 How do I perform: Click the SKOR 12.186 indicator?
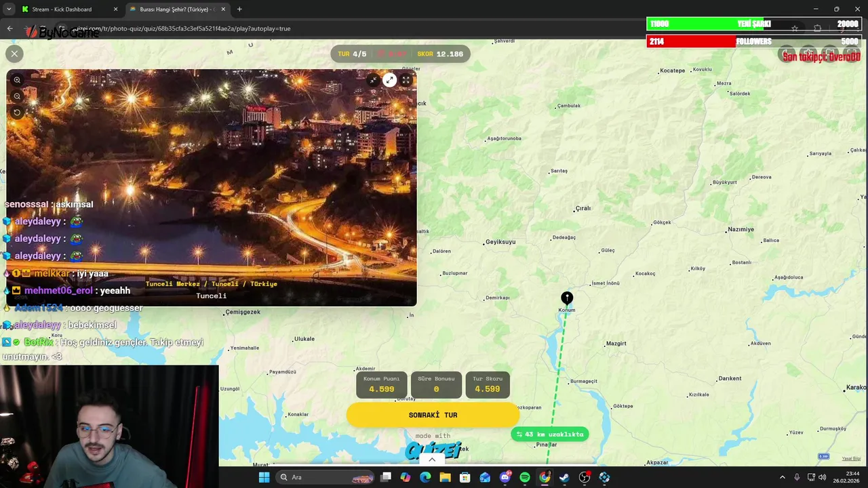coord(440,54)
